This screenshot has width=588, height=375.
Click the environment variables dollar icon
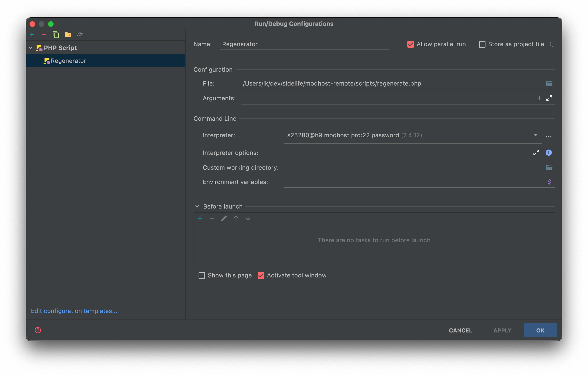(x=549, y=181)
